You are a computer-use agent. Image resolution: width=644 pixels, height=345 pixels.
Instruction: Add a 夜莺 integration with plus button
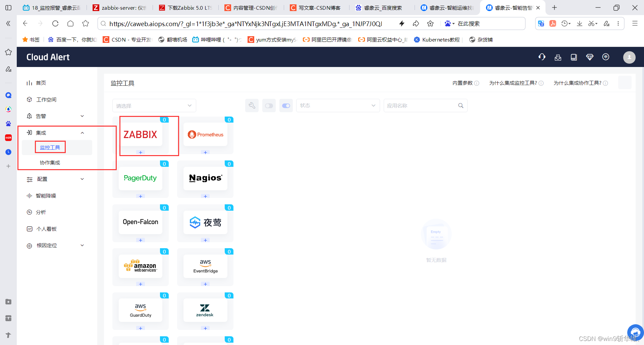[x=205, y=240]
